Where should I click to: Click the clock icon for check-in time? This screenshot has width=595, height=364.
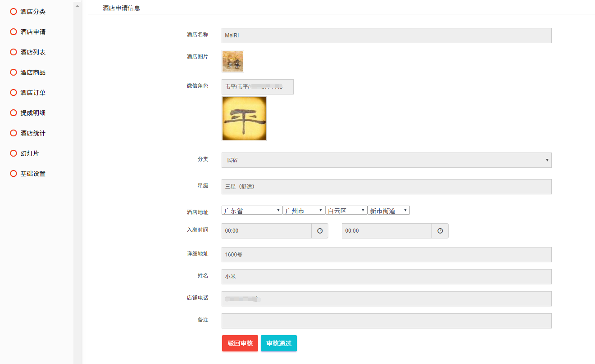(320, 231)
